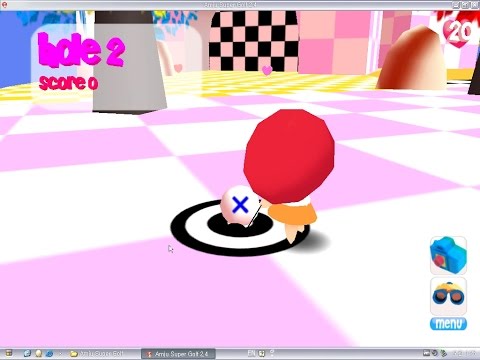The image size is (480, 360).
Task: Click the title bar application icon
Action: [4, 5]
